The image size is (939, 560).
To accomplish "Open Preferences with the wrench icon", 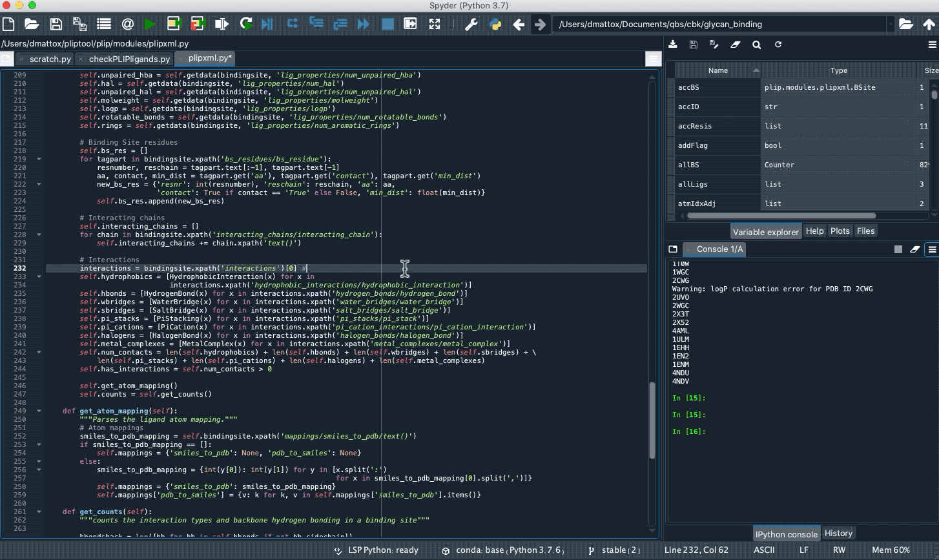I will (x=471, y=25).
